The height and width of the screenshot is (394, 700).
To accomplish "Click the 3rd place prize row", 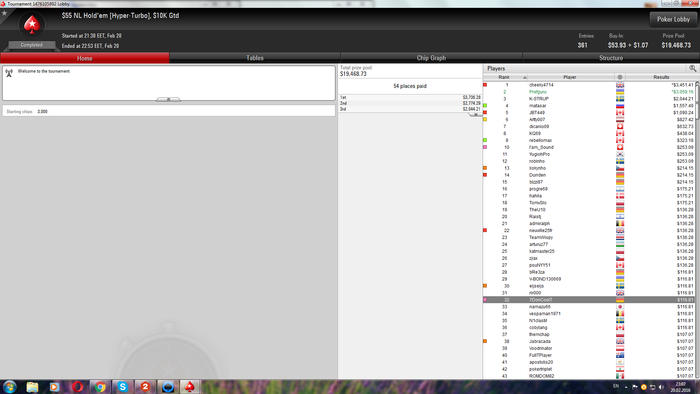I will (410, 109).
